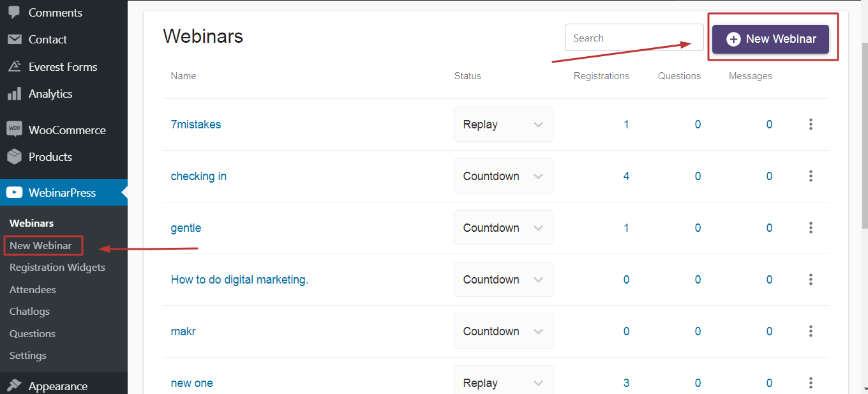Click inside the Search field

tap(634, 37)
